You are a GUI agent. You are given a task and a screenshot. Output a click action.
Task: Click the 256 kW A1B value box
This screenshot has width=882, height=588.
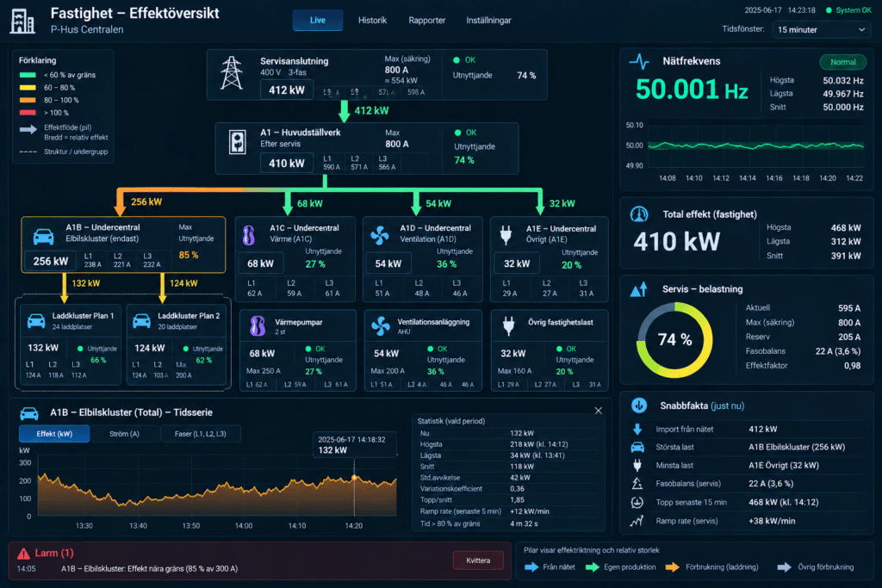51,262
